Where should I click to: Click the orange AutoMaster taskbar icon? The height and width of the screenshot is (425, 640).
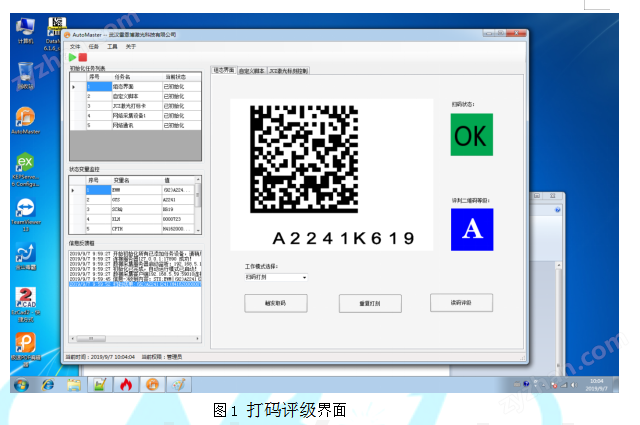[x=152, y=385]
